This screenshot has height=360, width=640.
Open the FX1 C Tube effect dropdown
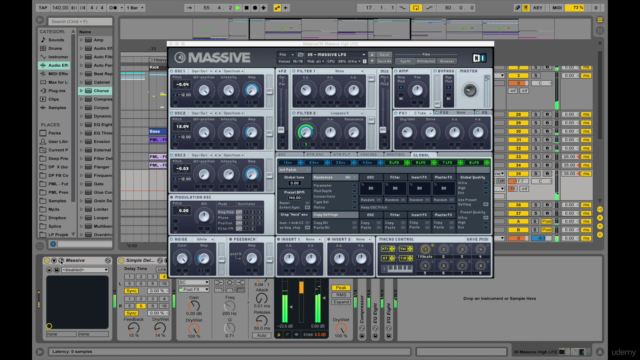point(422,113)
